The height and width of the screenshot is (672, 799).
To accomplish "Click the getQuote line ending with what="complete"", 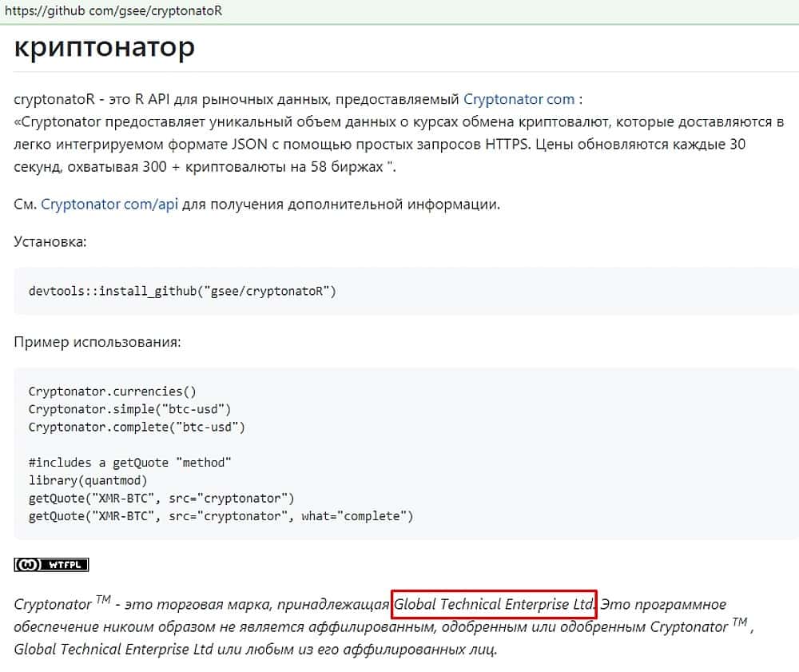I will pos(221,516).
